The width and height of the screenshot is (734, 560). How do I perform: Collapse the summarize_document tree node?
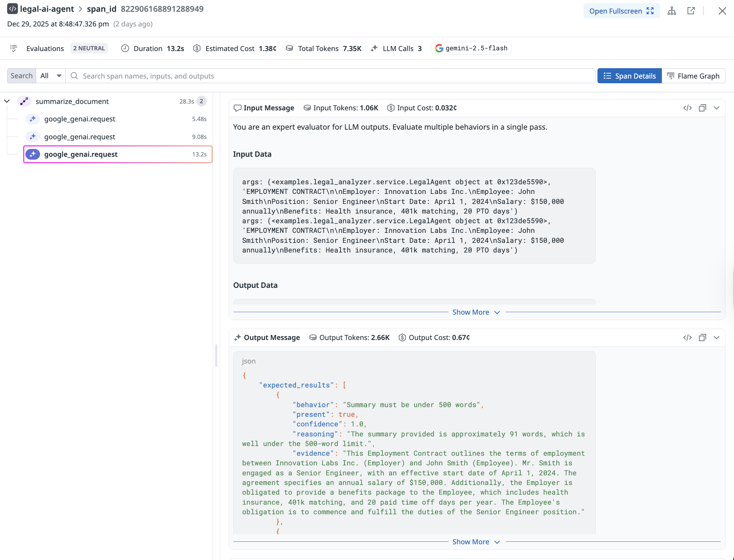tap(7, 101)
